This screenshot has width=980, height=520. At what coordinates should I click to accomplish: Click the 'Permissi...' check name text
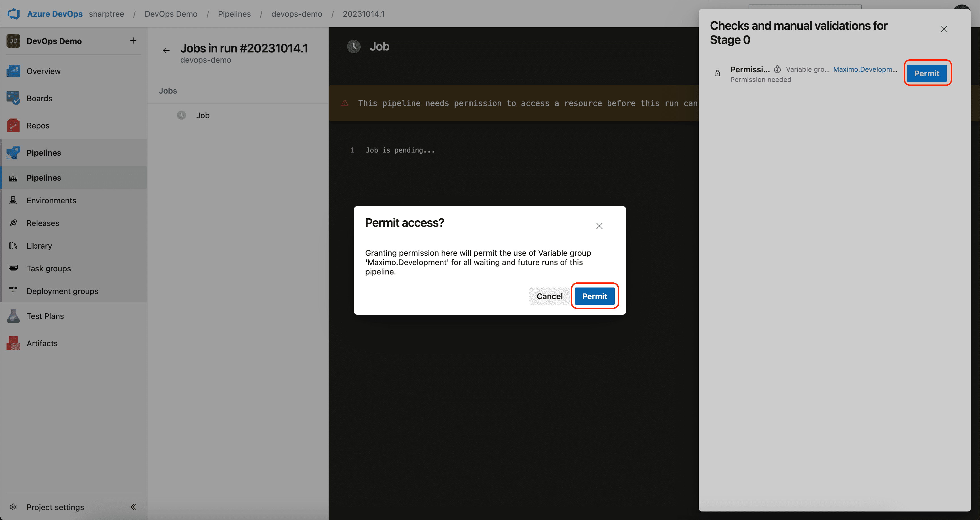[x=750, y=69]
